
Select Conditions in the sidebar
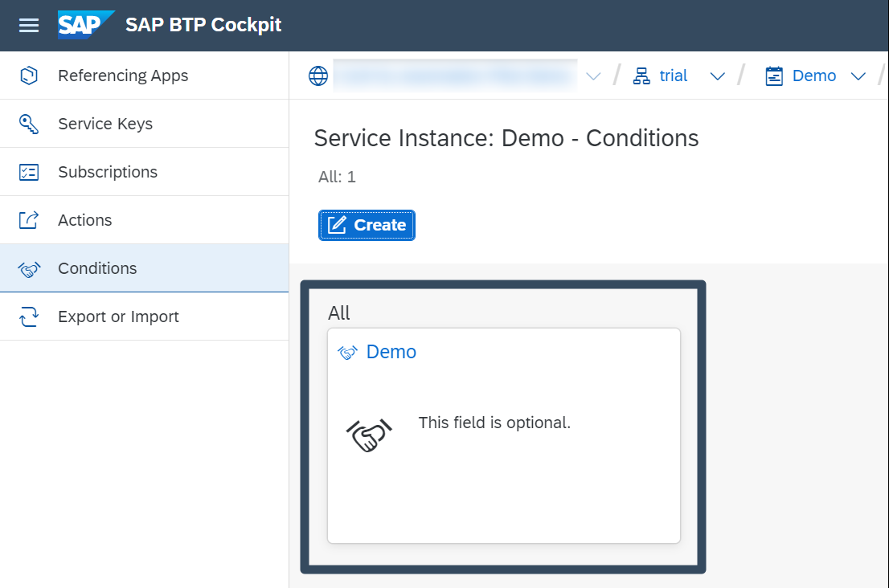click(144, 268)
